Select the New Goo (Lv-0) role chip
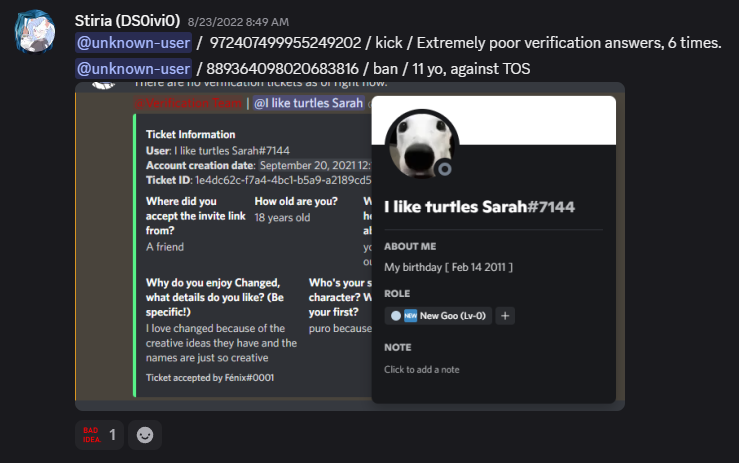This screenshot has width=739, height=463. 438,316
